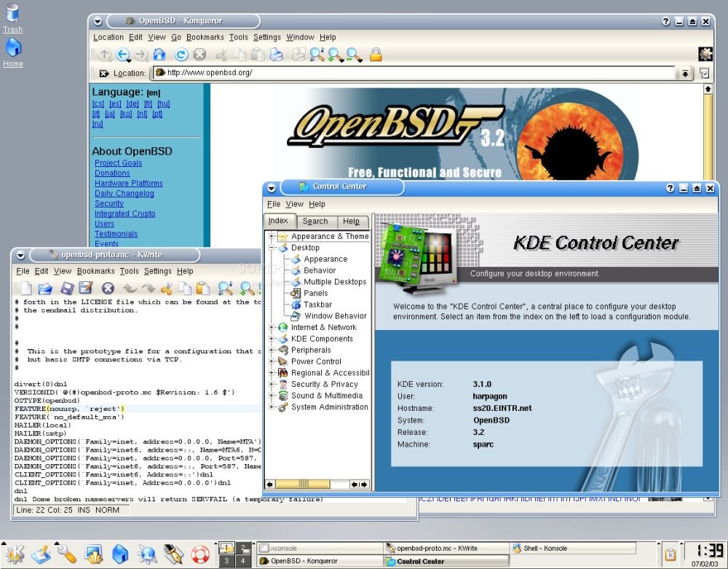Expand the Peripherals tree node
The height and width of the screenshot is (569, 728).
coord(272,350)
